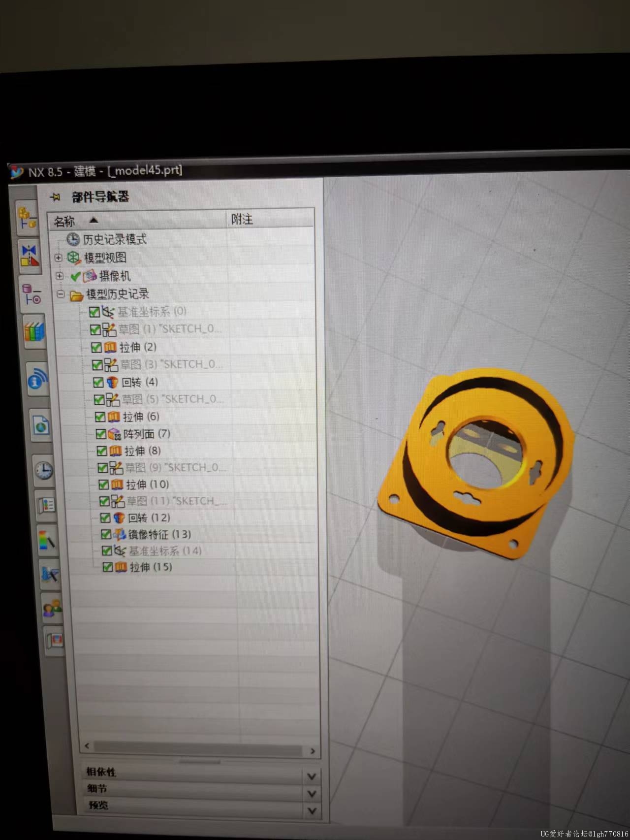Click the 模型视图 cube icon

73,258
